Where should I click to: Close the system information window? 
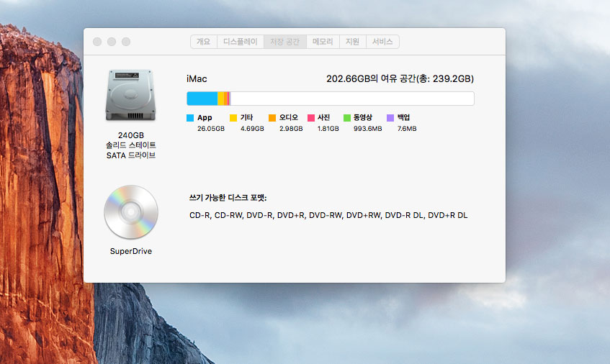[x=97, y=42]
